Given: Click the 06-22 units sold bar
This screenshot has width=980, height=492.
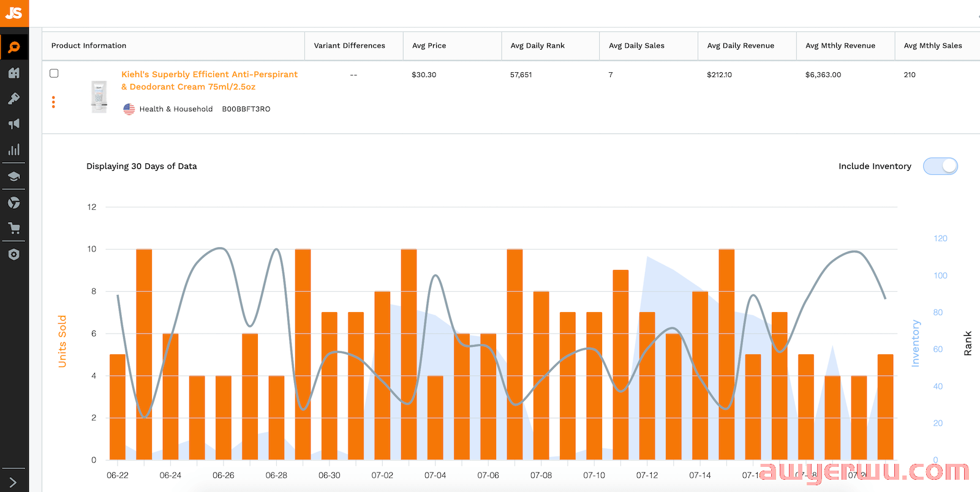Looking at the screenshot, I should [x=118, y=407].
